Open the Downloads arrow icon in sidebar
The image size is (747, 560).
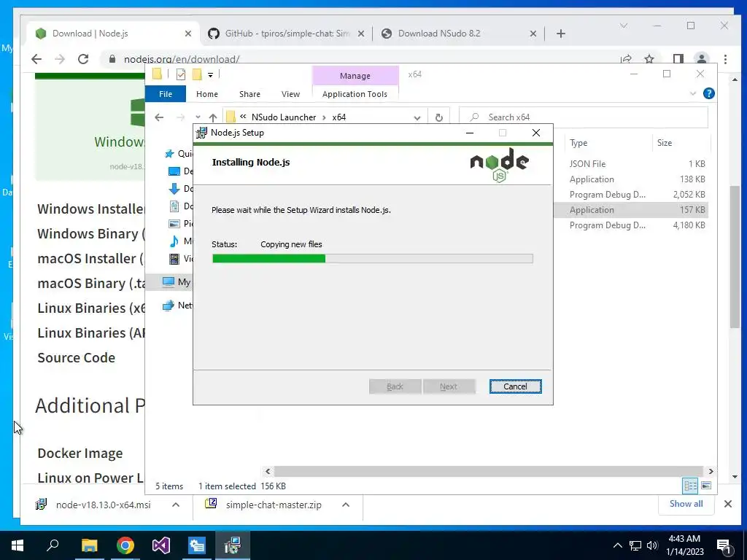click(x=174, y=189)
